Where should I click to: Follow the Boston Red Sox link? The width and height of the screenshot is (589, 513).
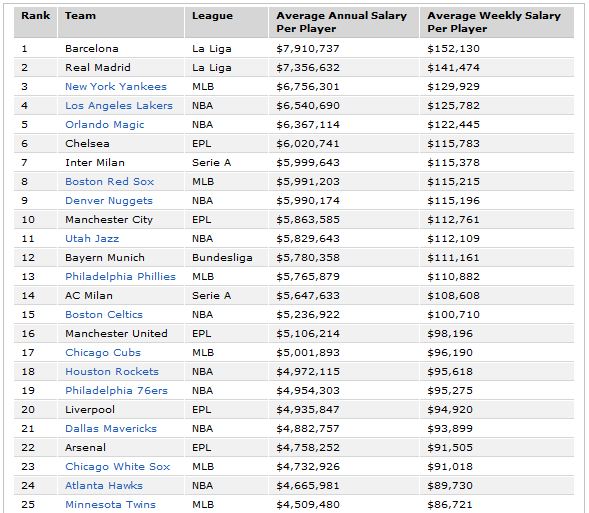click(x=109, y=181)
